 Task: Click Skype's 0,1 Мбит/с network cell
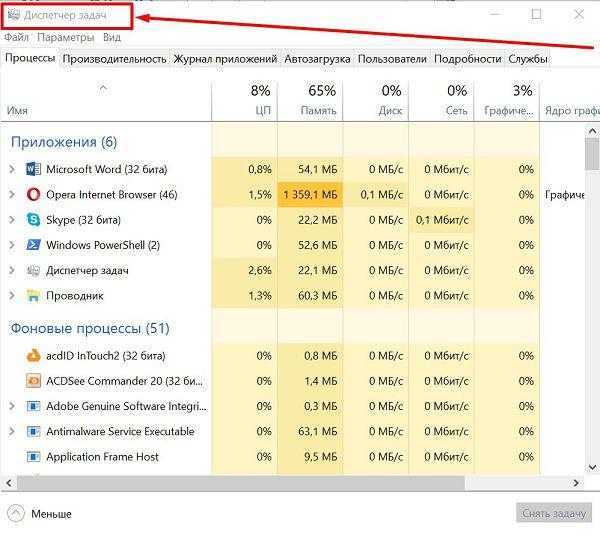442,220
